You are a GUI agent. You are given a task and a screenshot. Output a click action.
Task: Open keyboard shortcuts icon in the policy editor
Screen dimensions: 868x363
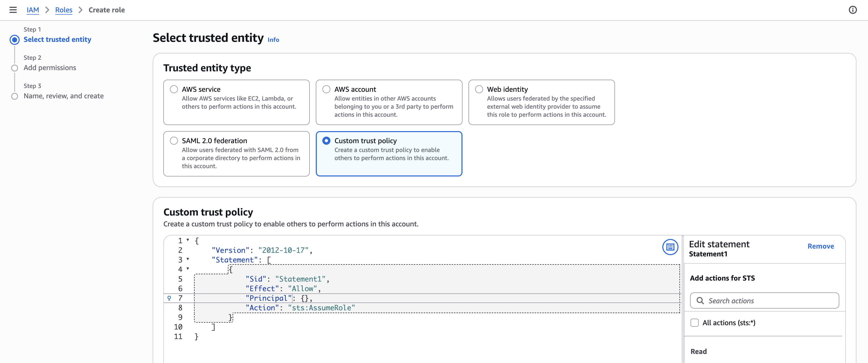pyautogui.click(x=670, y=247)
